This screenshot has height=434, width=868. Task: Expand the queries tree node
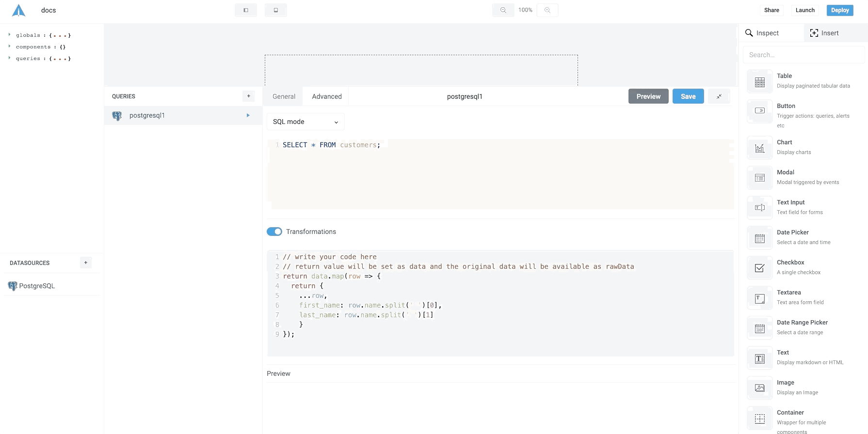[x=9, y=58]
